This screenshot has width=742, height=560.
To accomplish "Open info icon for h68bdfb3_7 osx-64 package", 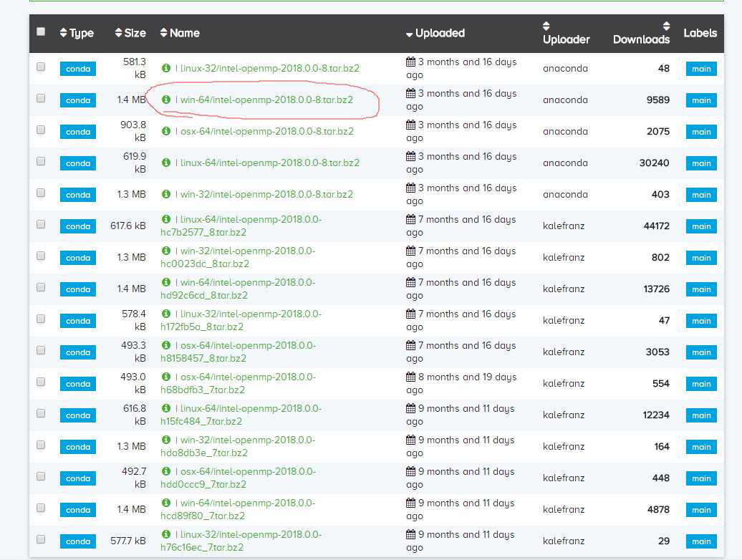I will point(165,377).
